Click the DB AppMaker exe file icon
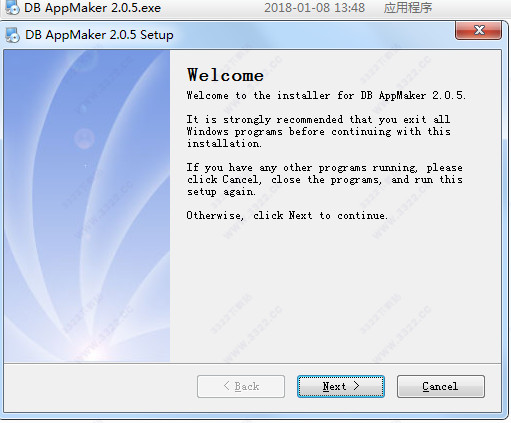Viewport: 511px width, 423px height. 13,7
